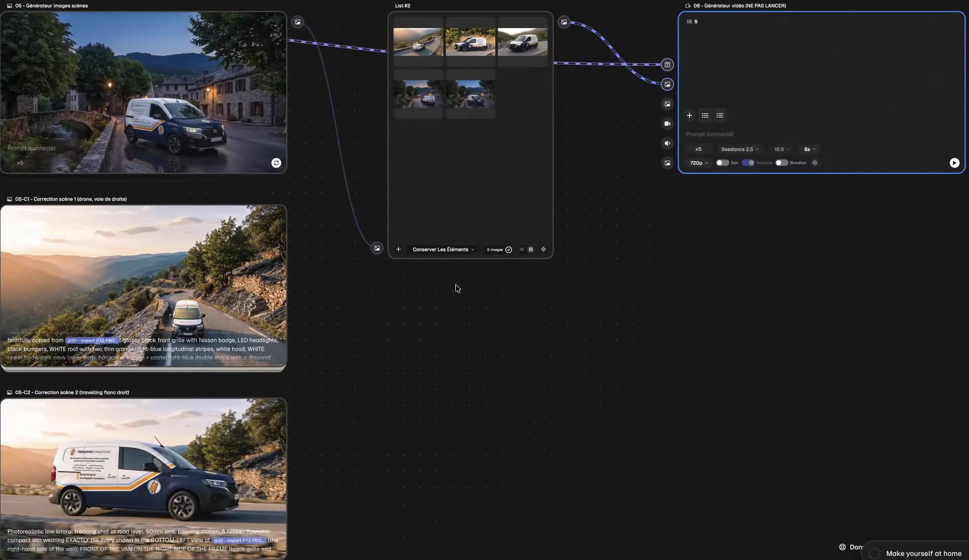
Task: Select the fifth thumbnail in List #2
Action: [470, 94]
